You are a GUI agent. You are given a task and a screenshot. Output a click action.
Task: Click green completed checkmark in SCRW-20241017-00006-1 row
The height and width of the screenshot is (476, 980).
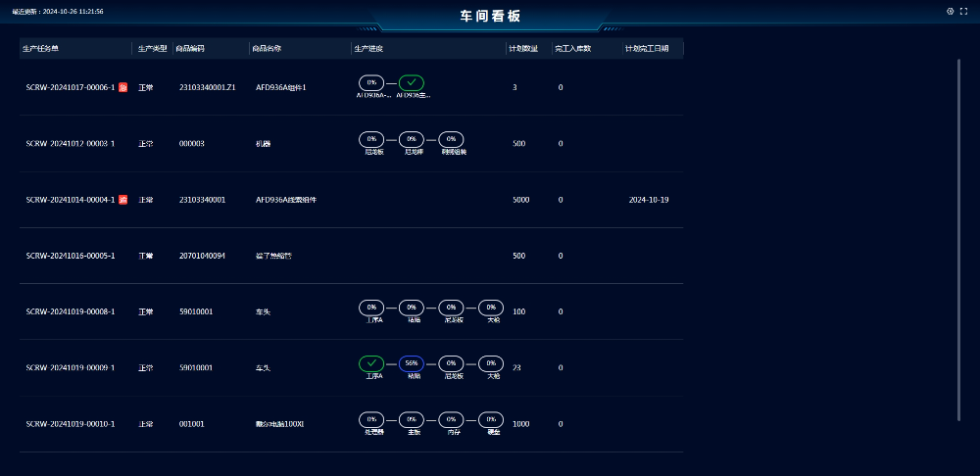[412, 82]
